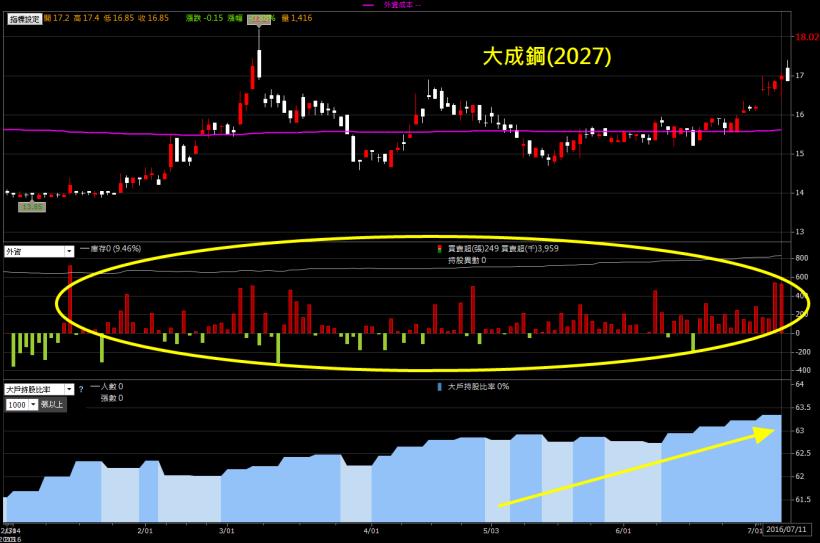Click the 高 17.4 high price
Viewport: 820px width, 543px height.
point(86,18)
